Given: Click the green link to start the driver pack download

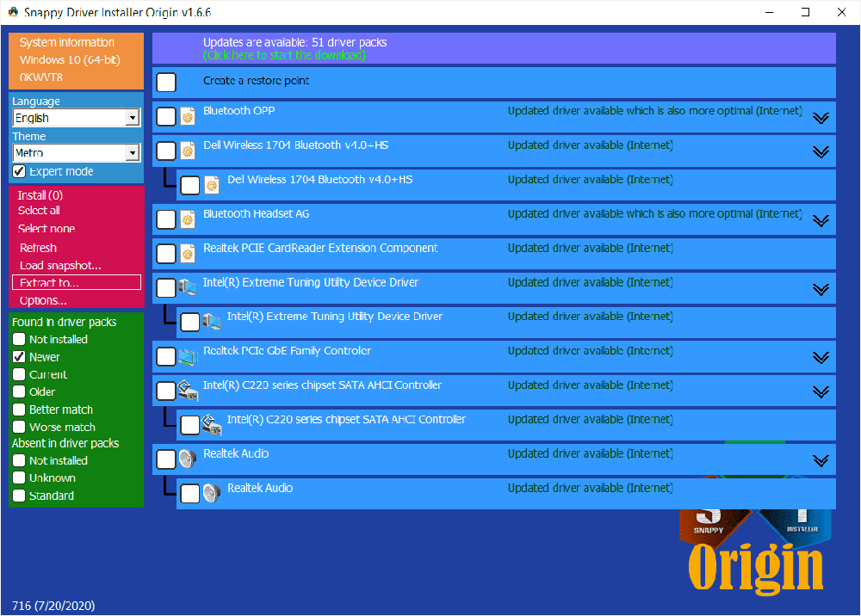Looking at the screenshot, I should point(284,55).
